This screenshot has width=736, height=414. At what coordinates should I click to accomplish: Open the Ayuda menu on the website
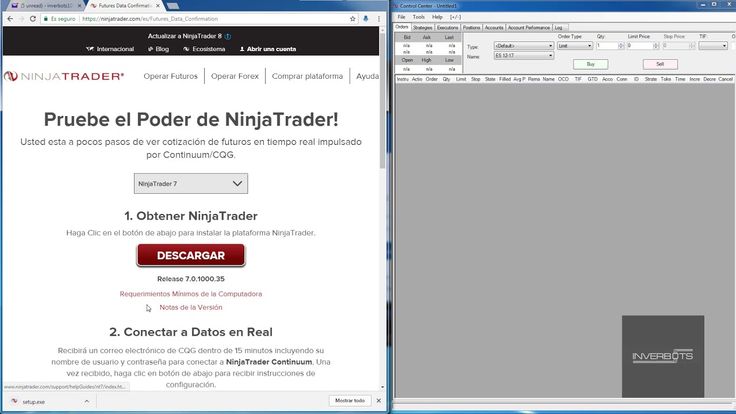coord(367,76)
